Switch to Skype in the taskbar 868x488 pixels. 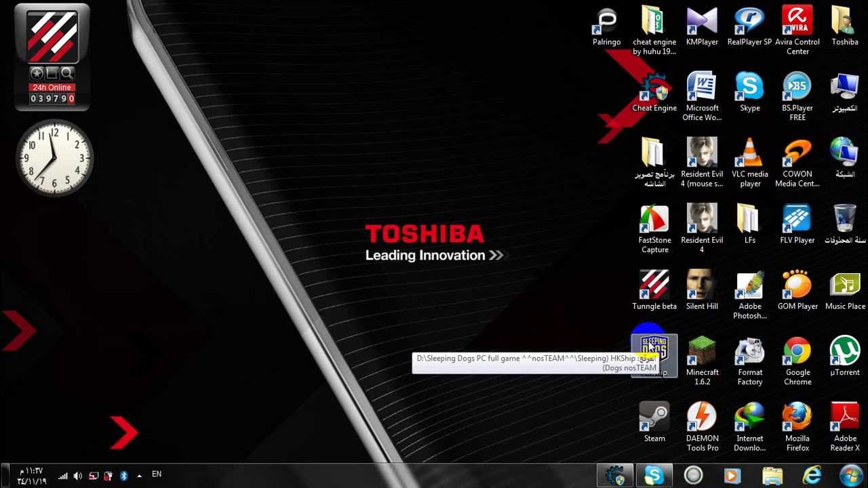[654, 476]
